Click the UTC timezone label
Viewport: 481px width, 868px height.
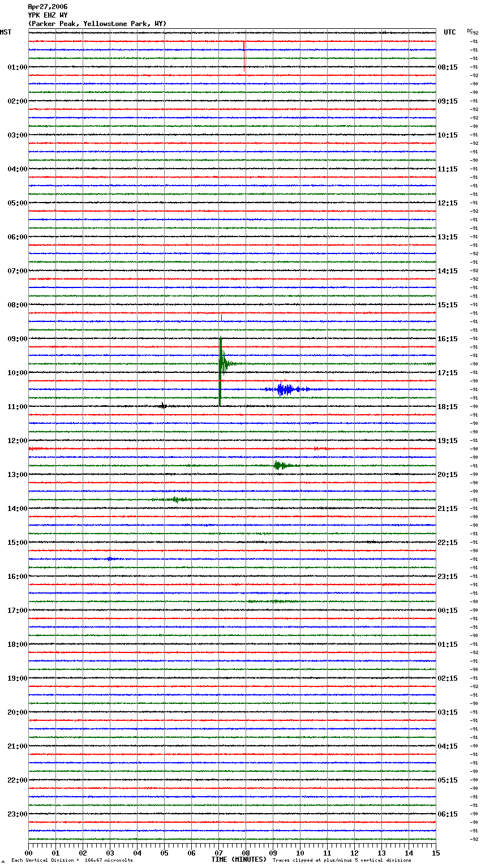tap(450, 32)
